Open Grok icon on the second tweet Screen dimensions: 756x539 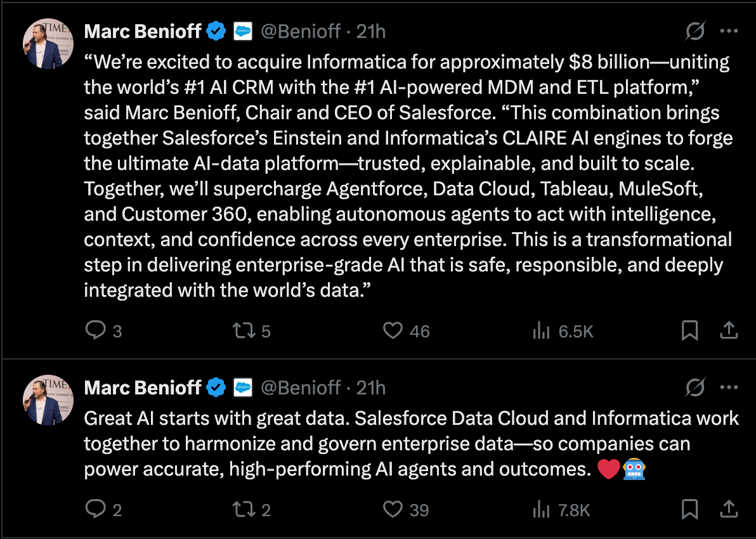click(x=696, y=387)
